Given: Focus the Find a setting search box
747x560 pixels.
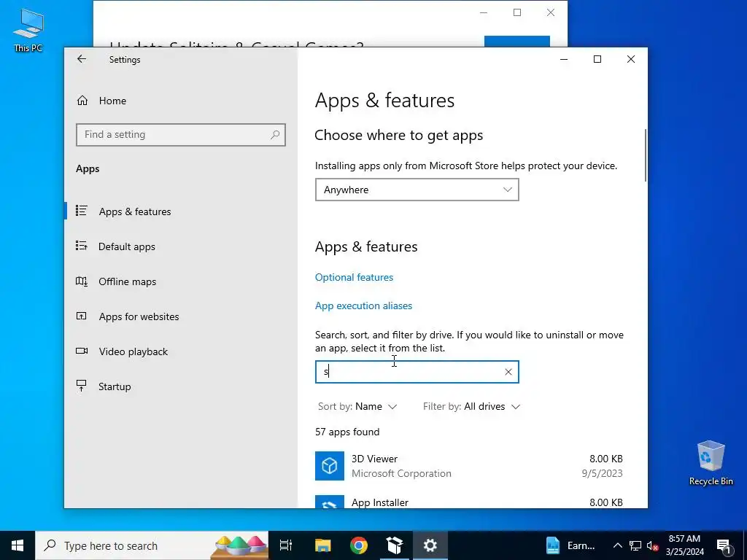Looking at the screenshot, I should [181, 135].
